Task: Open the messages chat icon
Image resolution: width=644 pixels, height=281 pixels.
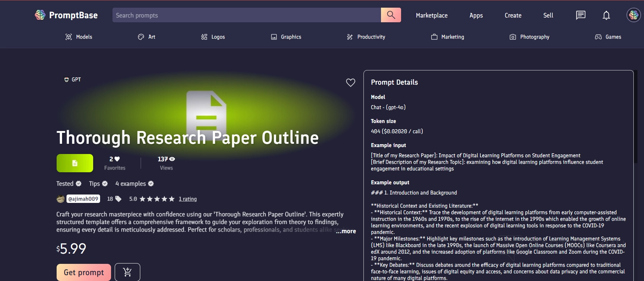Action: point(580,15)
